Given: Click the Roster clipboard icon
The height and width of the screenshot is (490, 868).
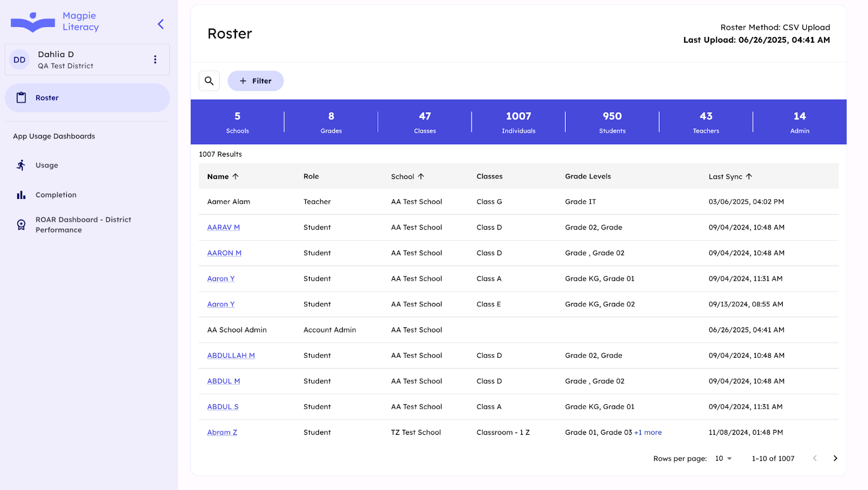Looking at the screenshot, I should point(21,98).
